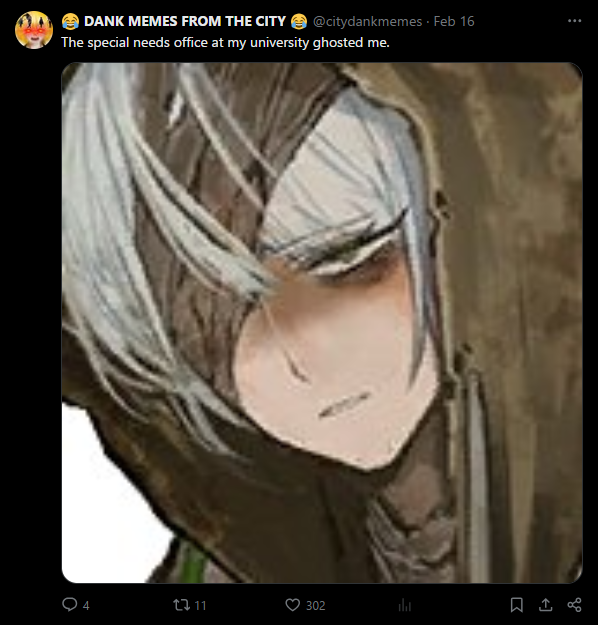The image size is (598, 625).
Task: Click the laughing emoji after the display name
Action: (299, 21)
